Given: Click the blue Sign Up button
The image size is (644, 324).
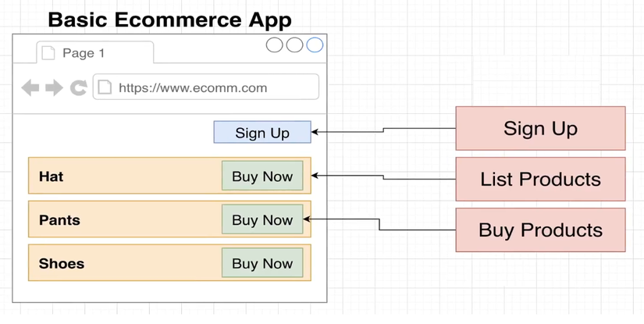Looking at the screenshot, I should [x=262, y=133].
